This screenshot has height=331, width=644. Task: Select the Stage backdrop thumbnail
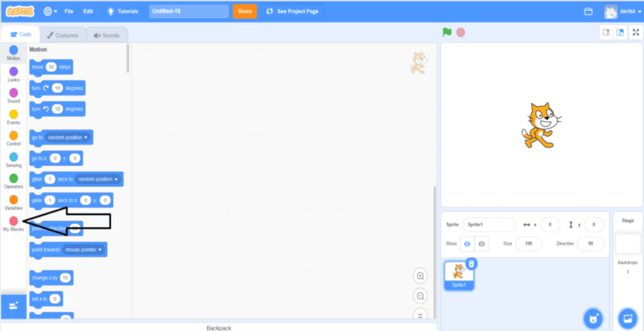pyautogui.click(x=628, y=244)
